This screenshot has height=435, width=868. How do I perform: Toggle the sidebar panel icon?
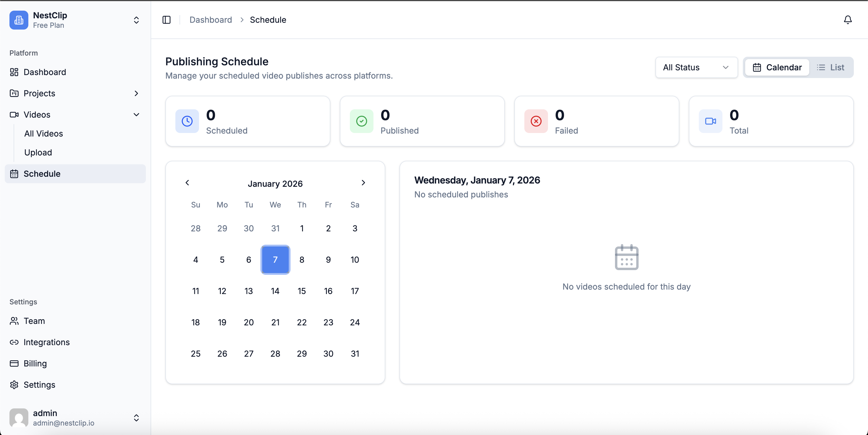click(167, 20)
